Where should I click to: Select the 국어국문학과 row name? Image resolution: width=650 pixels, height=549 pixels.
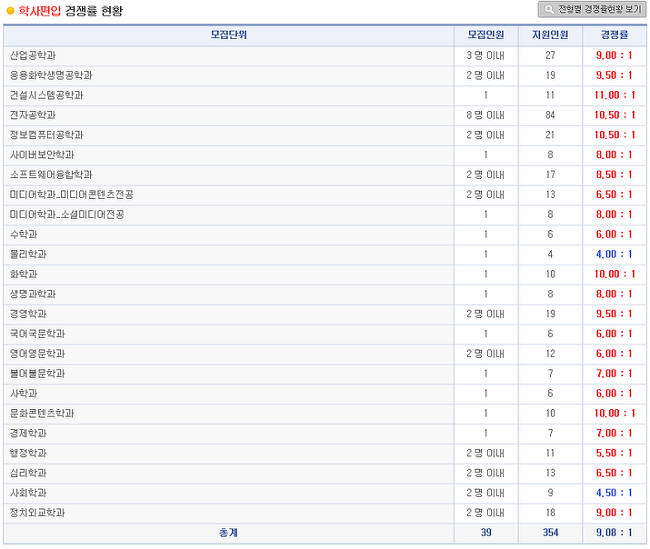click(x=37, y=334)
